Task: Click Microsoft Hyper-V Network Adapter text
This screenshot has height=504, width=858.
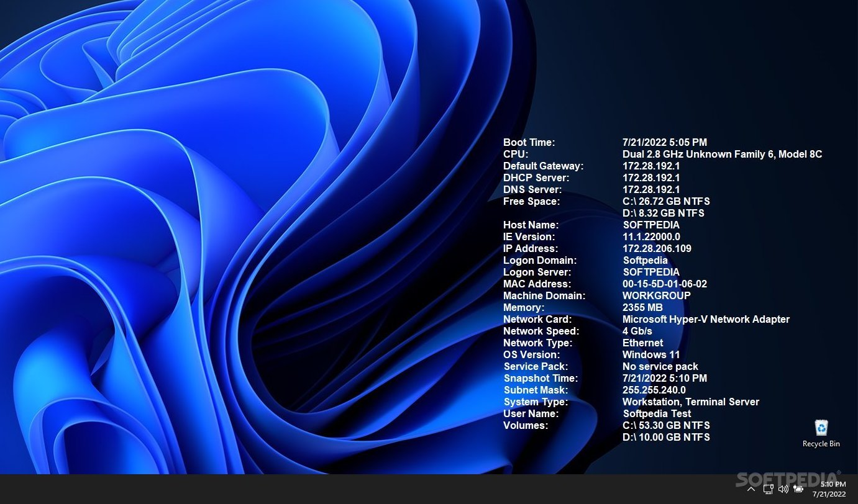Action: [706, 319]
